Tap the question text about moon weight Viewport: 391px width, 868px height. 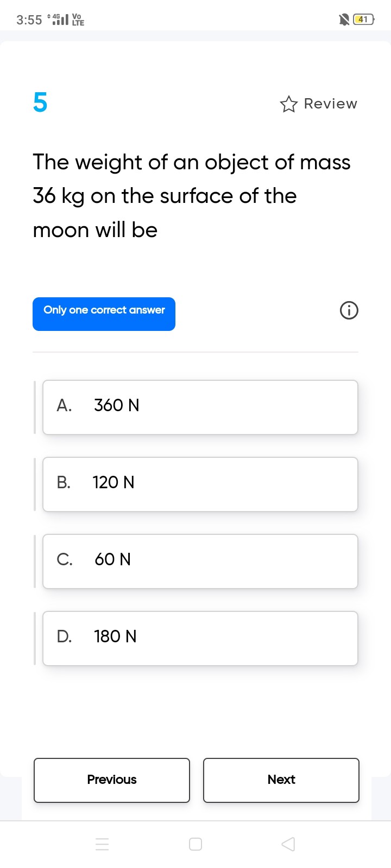point(192,196)
